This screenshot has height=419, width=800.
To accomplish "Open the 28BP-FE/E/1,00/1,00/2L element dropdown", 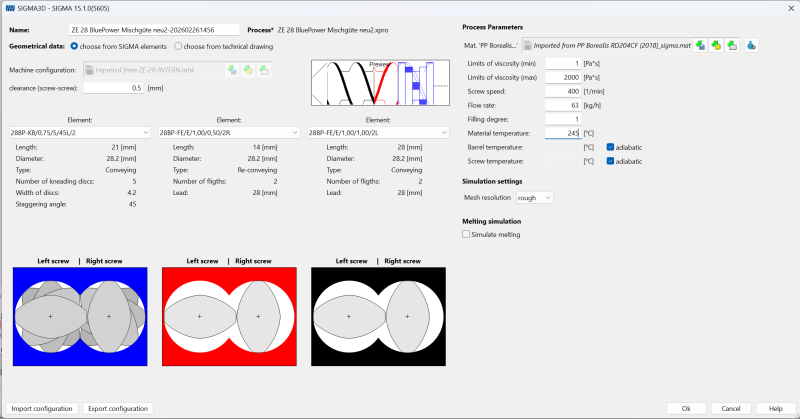I will click(x=378, y=132).
